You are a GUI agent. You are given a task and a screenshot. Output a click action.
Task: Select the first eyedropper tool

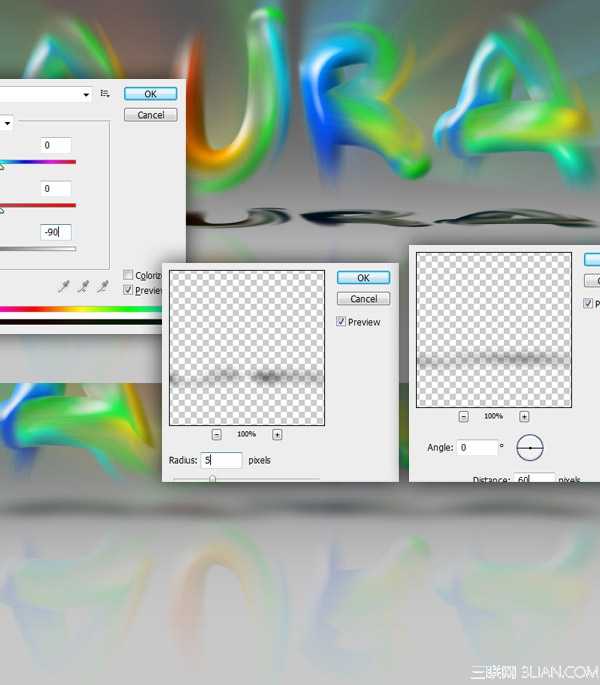(65, 288)
